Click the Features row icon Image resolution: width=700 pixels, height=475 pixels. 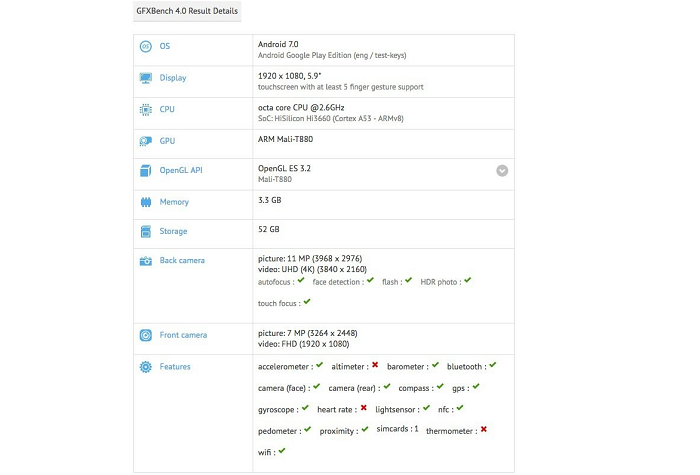pos(146,367)
